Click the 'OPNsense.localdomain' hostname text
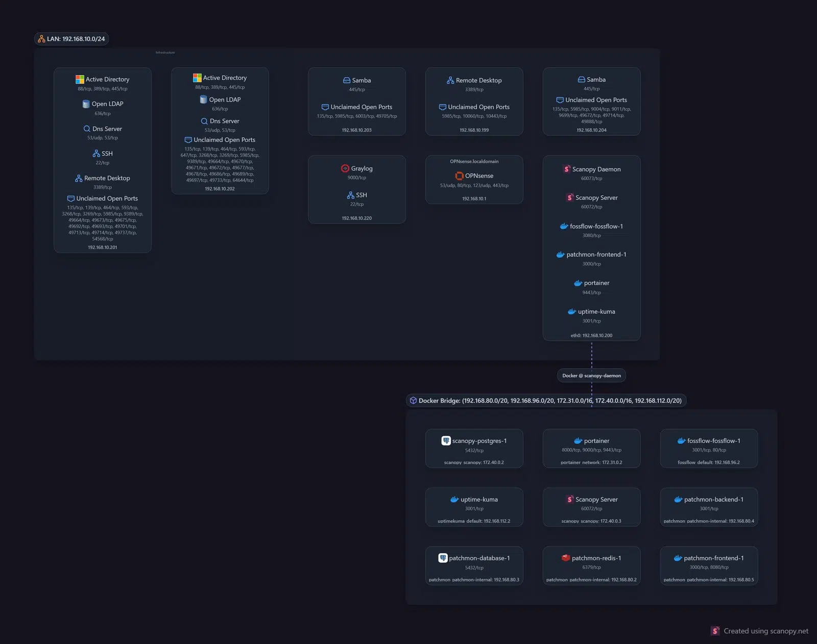The image size is (817, 644). pyautogui.click(x=474, y=161)
